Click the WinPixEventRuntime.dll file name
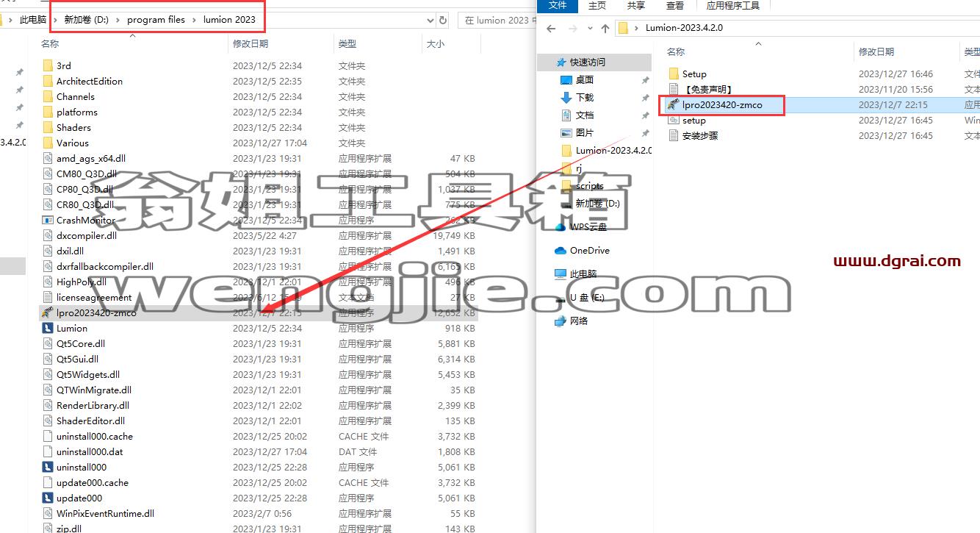The width and height of the screenshot is (980, 533). point(105,513)
